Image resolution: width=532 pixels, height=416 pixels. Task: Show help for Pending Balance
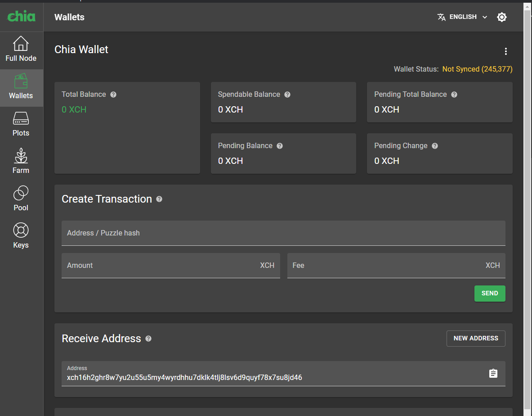280,146
